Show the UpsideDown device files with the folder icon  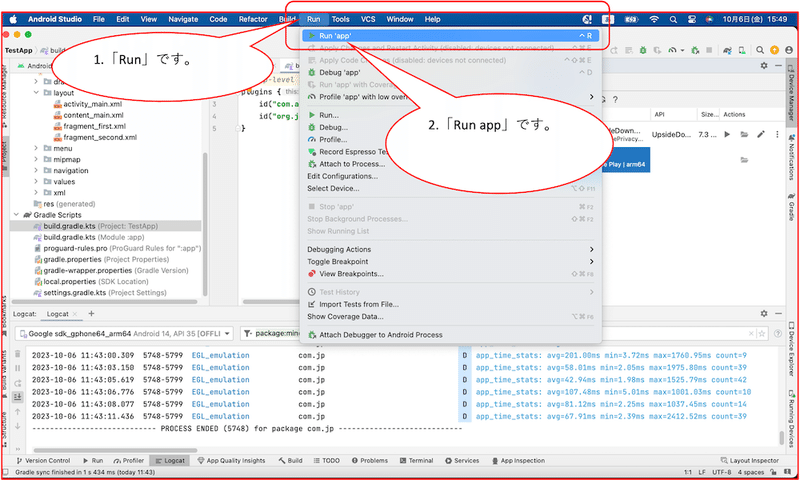point(744,135)
